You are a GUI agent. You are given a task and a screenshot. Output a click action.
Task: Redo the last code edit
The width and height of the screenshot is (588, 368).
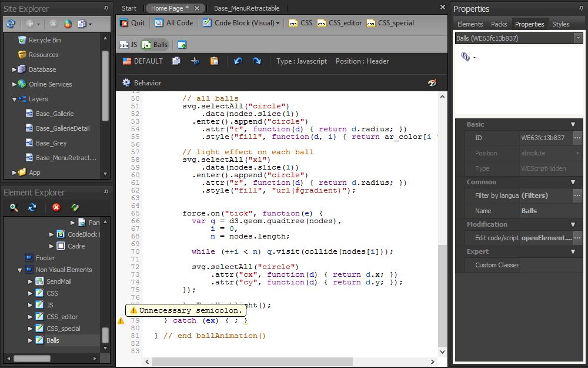tap(258, 61)
